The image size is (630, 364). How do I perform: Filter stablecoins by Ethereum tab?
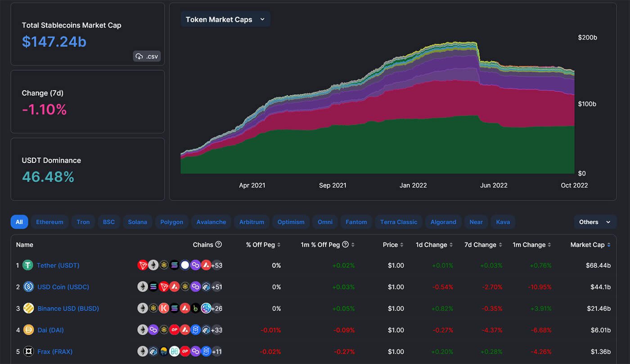coord(49,222)
